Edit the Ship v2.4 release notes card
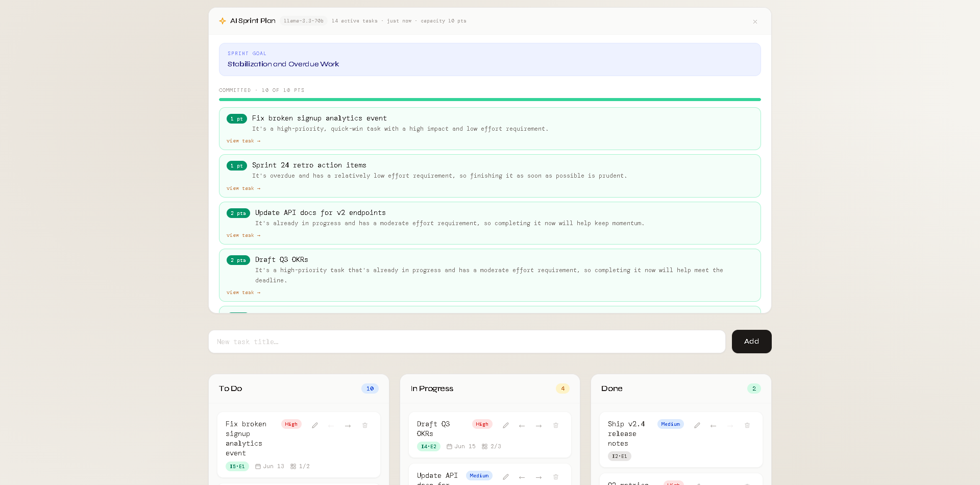This screenshot has width=980, height=485. coord(697,425)
